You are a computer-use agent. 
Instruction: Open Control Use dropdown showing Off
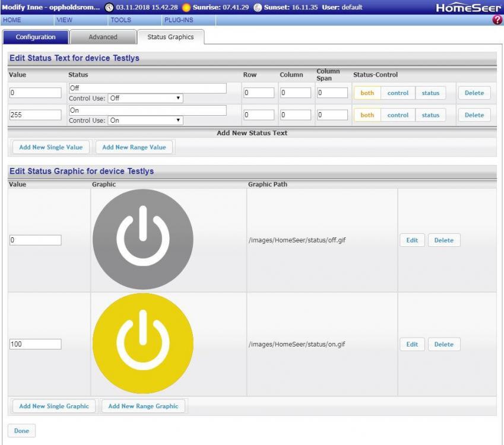(x=145, y=98)
